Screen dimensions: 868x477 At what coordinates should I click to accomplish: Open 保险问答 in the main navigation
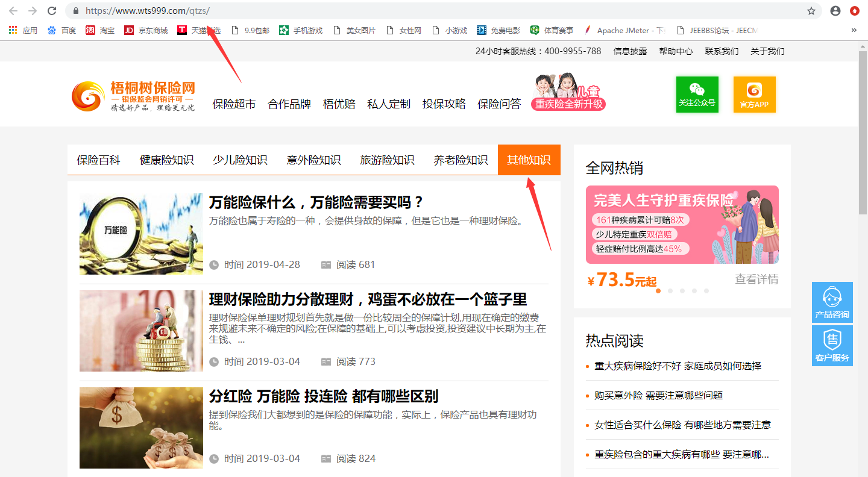[499, 104]
